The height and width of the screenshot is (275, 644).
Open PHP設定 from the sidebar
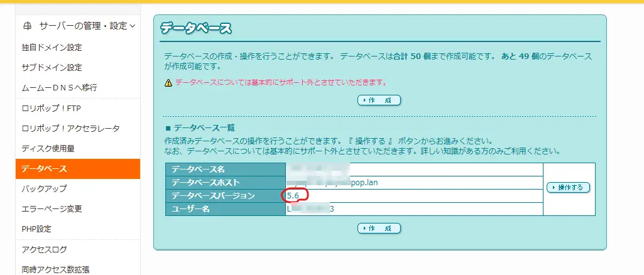(x=36, y=229)
